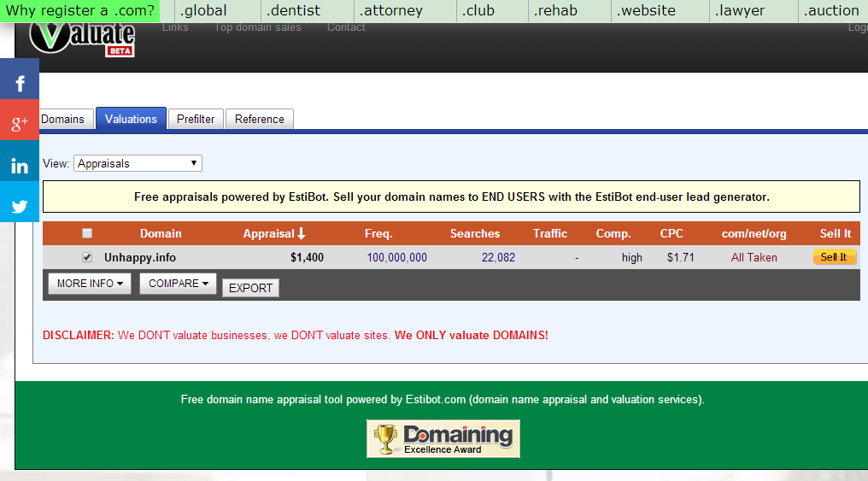Click the .auction domain extension
The height and width of the screenshot is (481, 868).
pyautogui.click(x=831, y=10)
